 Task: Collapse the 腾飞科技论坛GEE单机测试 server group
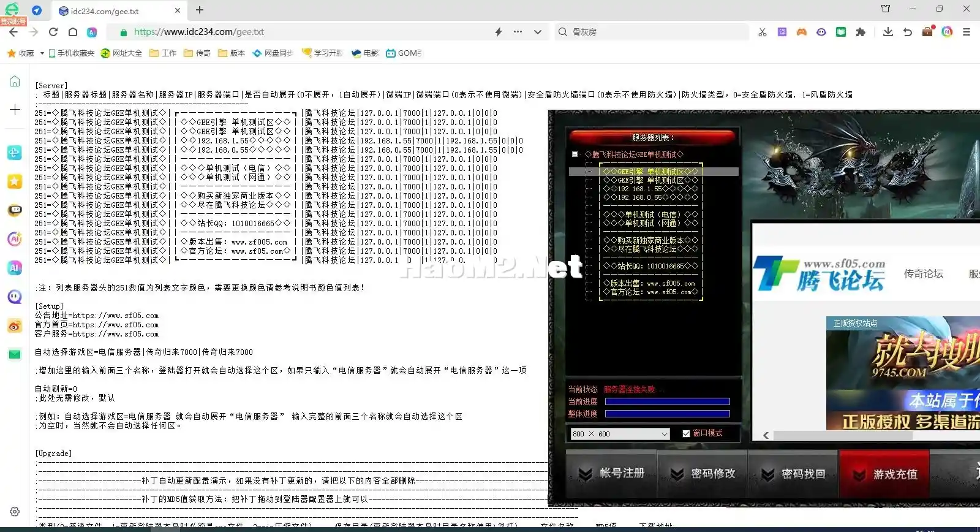575,154
